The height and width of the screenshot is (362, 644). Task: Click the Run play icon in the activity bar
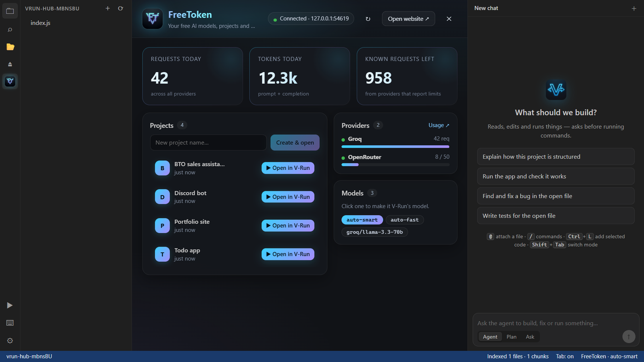(10, 305)
